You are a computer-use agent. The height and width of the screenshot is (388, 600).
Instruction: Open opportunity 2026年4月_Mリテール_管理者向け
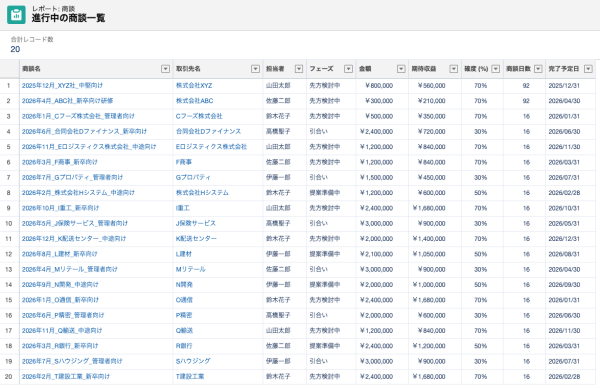(70, 269)
